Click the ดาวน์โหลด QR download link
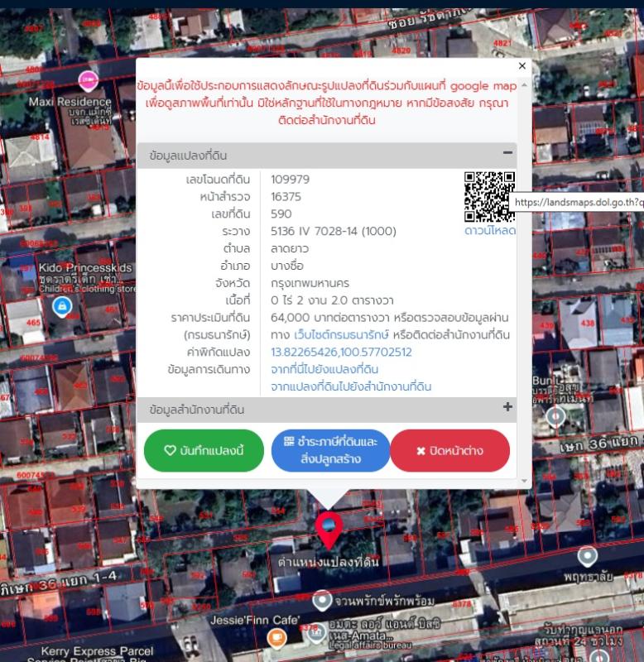644x662 pixels. tap(489, 231)
